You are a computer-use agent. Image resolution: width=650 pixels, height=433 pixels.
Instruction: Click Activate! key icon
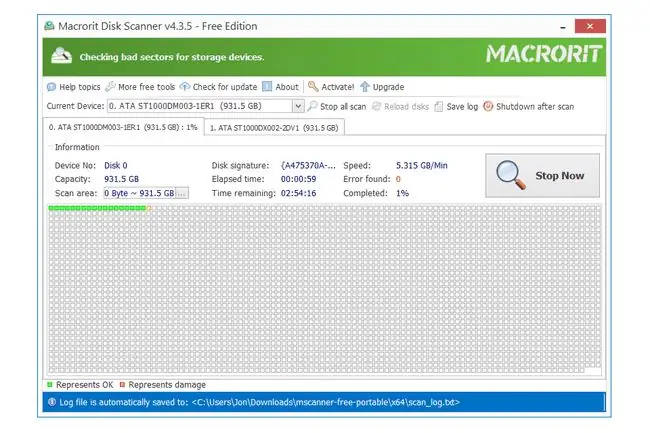[x=313, y=87]
